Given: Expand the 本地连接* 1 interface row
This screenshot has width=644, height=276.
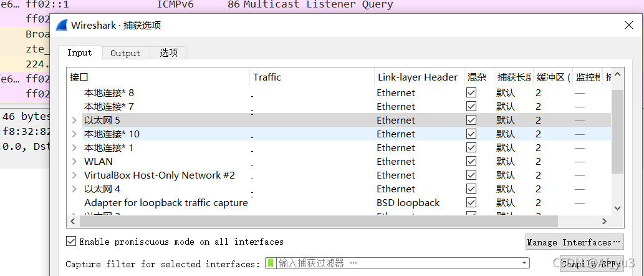Looking at the screenshot, I should (x=74, y=147).
